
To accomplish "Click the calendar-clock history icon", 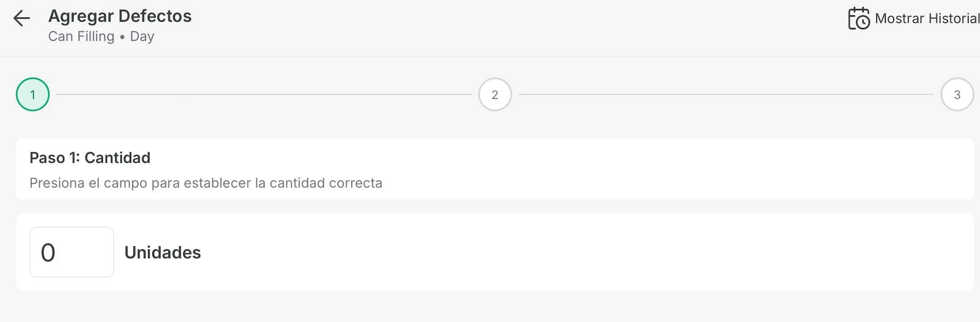I will pyautogui.click(x=859, y=18).
